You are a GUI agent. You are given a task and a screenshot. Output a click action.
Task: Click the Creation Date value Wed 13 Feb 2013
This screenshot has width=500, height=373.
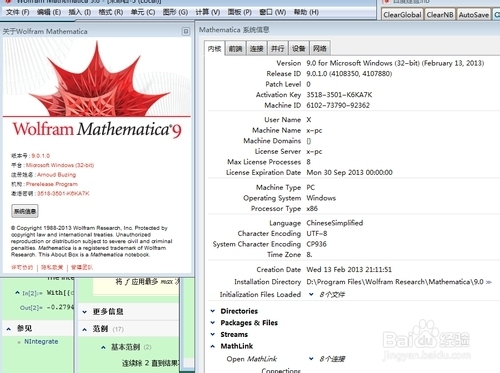(349, 269)
